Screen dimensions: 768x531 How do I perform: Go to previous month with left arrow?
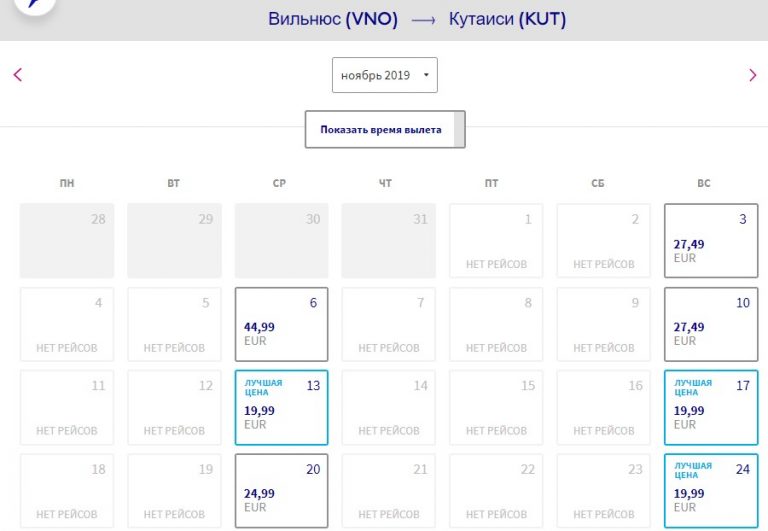[x=18, y=75]
